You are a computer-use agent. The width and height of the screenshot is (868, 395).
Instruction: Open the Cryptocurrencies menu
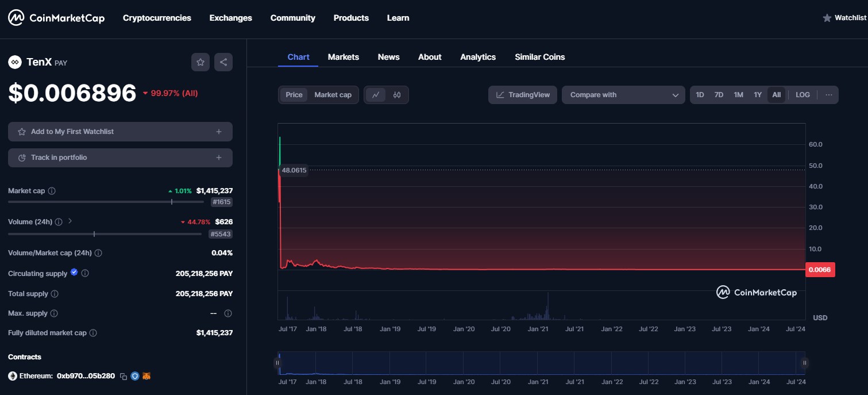tap(157, 18)
